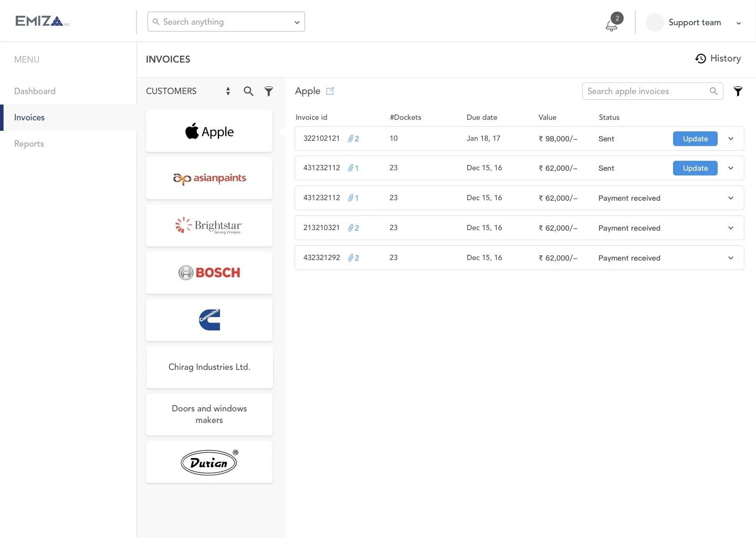Click the customers search magnifier icon

(248, 91)
